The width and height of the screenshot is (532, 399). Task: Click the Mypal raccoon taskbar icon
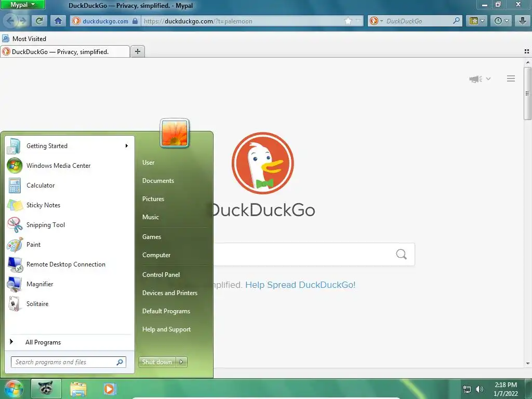click(x=46, y=389)
